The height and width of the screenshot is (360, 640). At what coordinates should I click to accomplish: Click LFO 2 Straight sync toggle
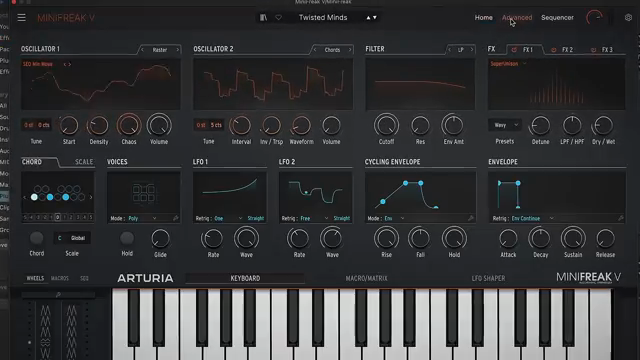coord(342,218)
